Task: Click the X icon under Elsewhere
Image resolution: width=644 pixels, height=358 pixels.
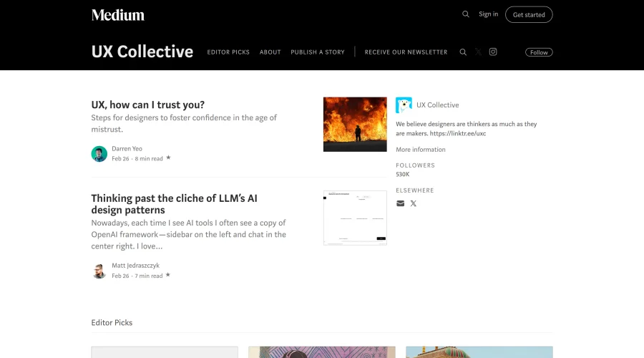Action: click(x=413, y=203)
